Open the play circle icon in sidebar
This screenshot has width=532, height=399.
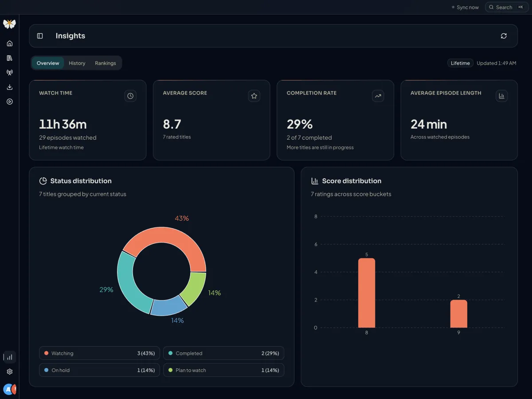coord(10,102)
